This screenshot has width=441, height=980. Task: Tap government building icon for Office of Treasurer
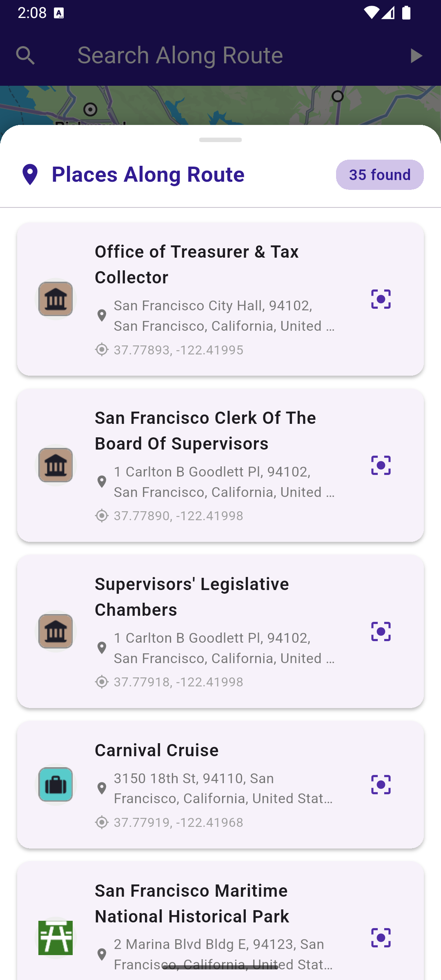point(56,299)
